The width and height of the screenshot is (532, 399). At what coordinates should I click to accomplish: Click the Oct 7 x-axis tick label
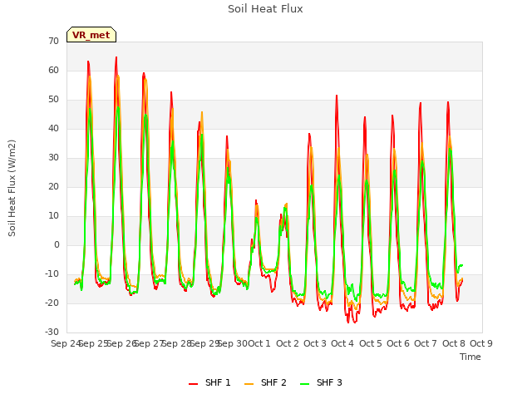point(426,343)
